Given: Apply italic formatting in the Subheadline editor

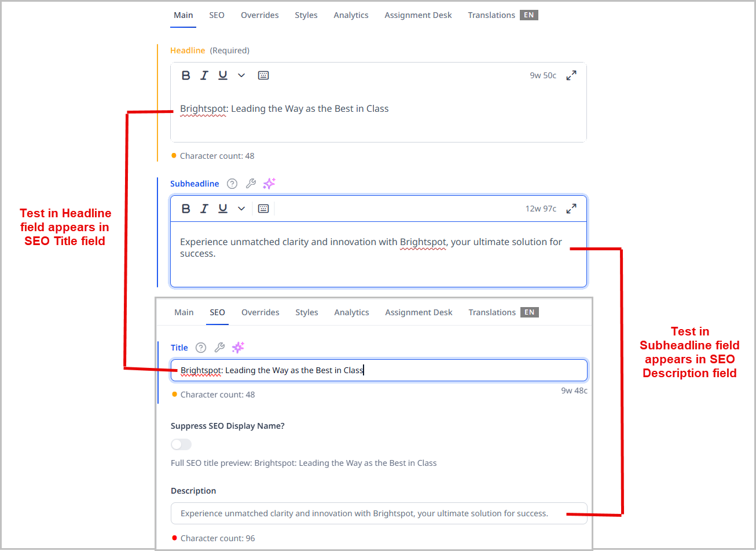Looking at the screenshot, I should point(204,208).
